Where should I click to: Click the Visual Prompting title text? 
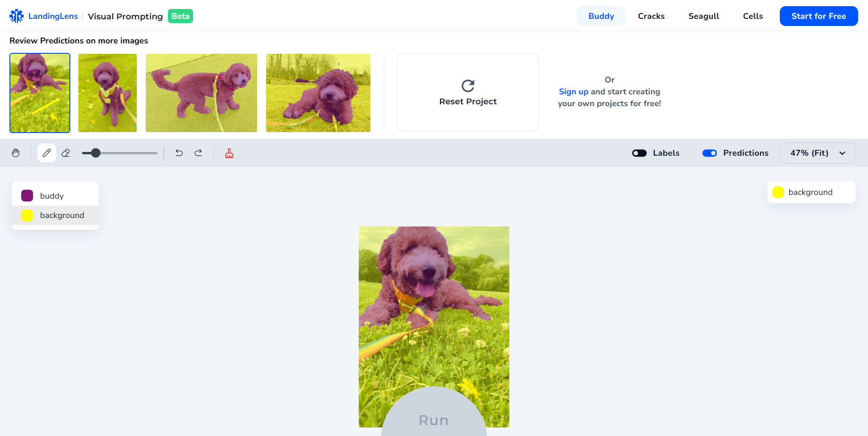tap(125, 16)
